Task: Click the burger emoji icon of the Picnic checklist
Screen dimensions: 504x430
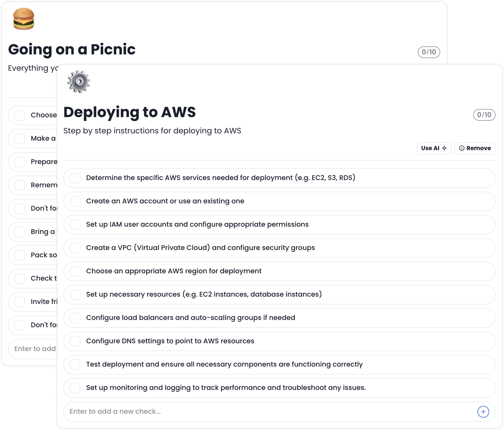Action: click(24, 19)
